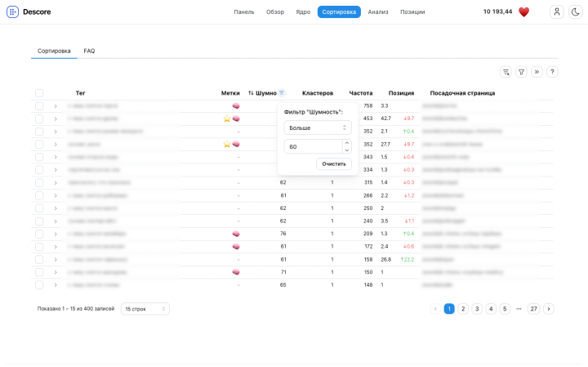Check the row with frequency 158
The image size is (588, 367).
pyautogui.click(x=39, y=259)
